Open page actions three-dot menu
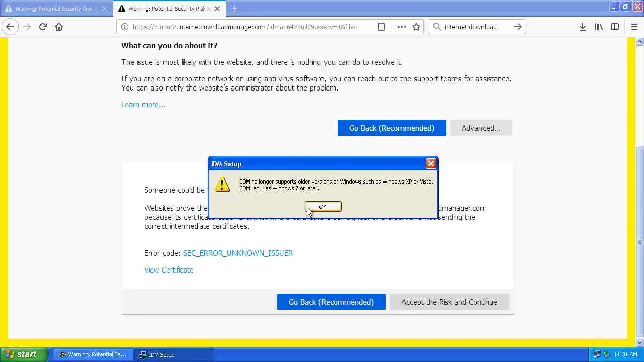644x362 pixels. tap(401, 27)
